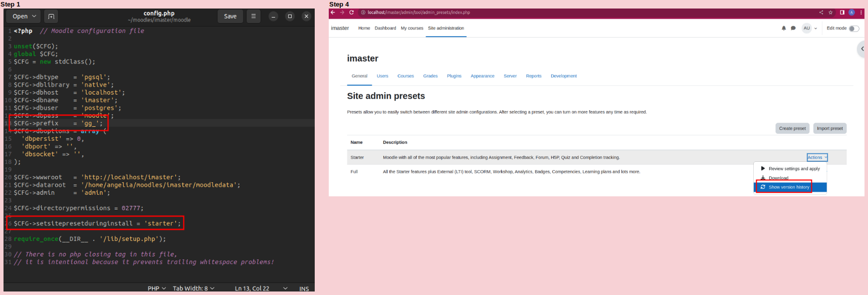
Task: Open the block drawer arrow tab
Action: [x=862, y=49]
